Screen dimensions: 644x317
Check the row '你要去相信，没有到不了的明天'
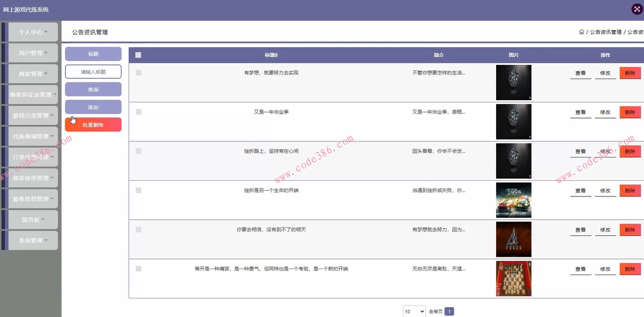click(x=138, y=229)
